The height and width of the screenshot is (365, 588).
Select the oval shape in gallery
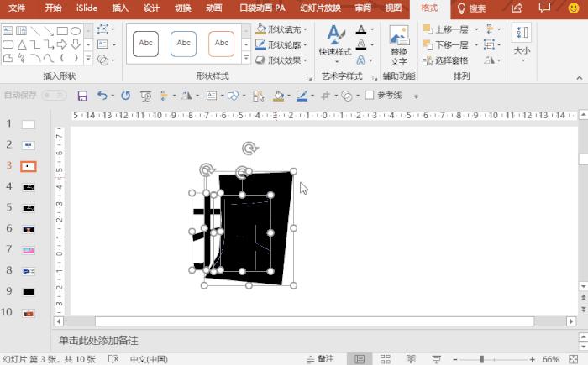pyautogui.click(x=76, y=31)
